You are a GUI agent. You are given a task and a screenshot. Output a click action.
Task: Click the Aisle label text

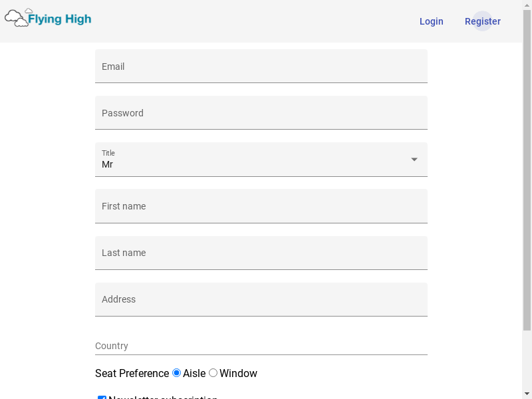click(x=194, y=373)
